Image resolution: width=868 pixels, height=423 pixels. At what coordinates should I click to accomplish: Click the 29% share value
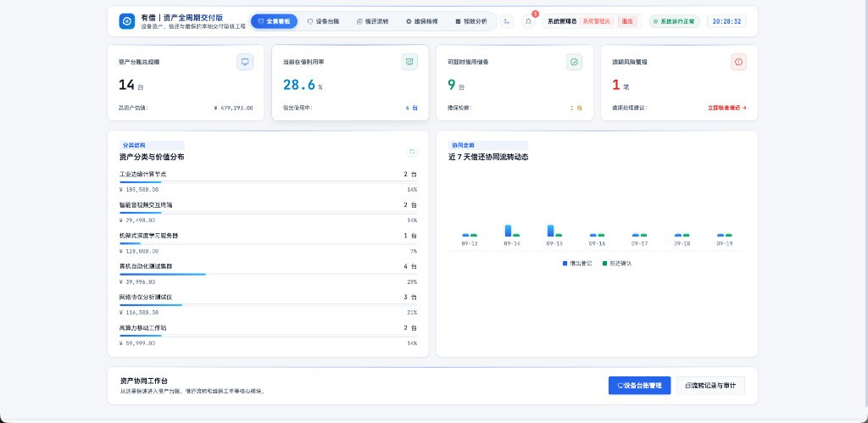412,281
